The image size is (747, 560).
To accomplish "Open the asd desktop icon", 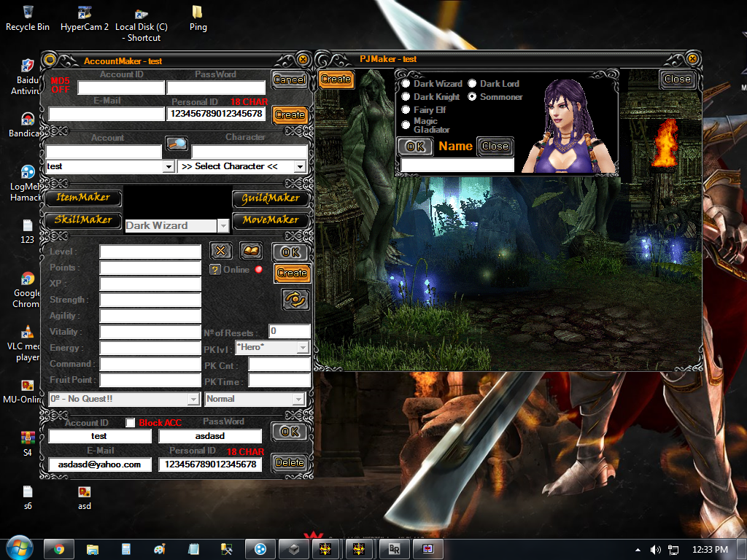I will (85, 497).
